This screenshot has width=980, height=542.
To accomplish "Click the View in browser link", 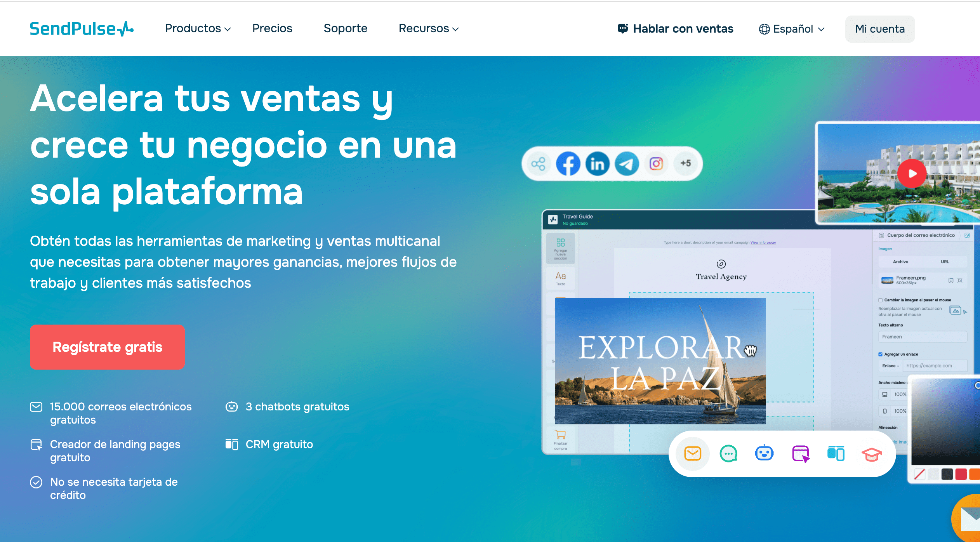I will pos(763,243).
